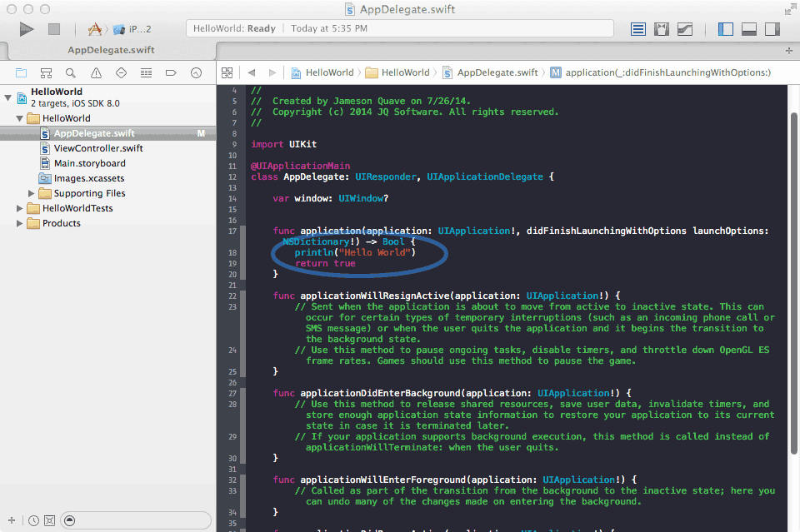Screen dimensions: 800x532
Task: Click the HelloWorld: Ready activity status
Action: (234, 28)
